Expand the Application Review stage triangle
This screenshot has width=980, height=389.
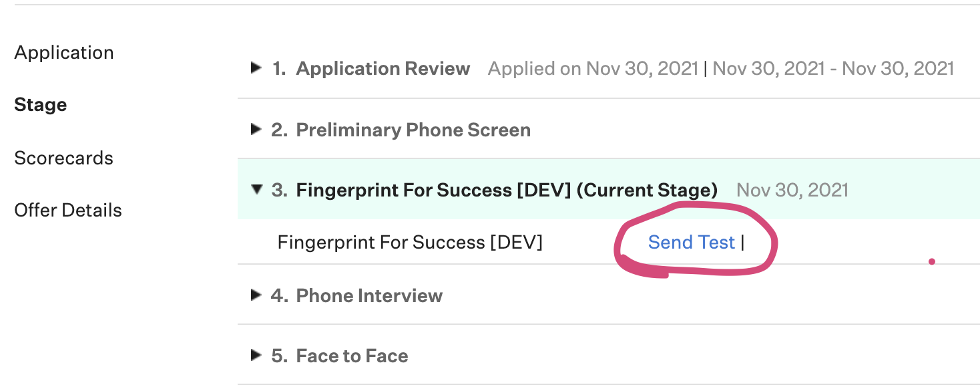point(256,68)
